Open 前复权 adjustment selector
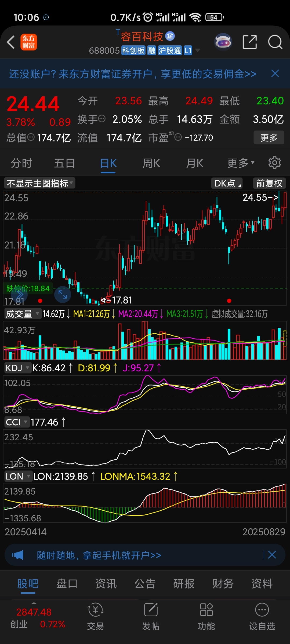Image resolution: width=290 pixels, height=644 pixels. (269, 183)
